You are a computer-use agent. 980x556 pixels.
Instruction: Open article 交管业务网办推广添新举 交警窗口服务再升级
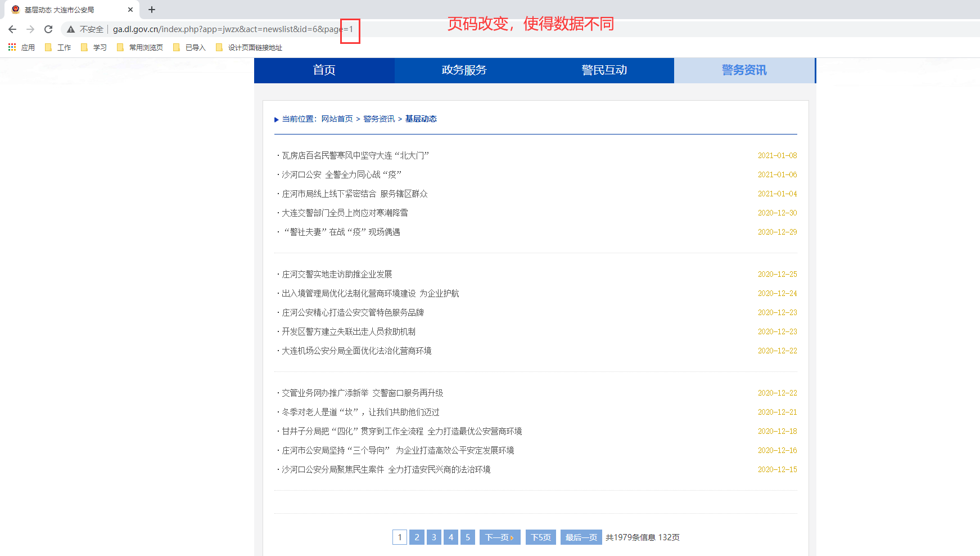(x=362, y=393)
